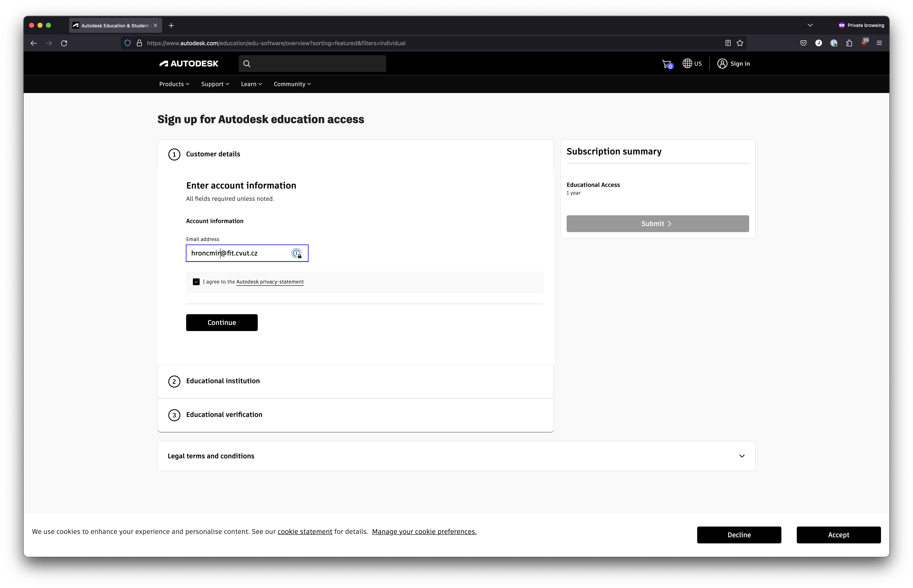
Task: Open uBlock Origin icon showing 23
Action: tap(865, 42)
